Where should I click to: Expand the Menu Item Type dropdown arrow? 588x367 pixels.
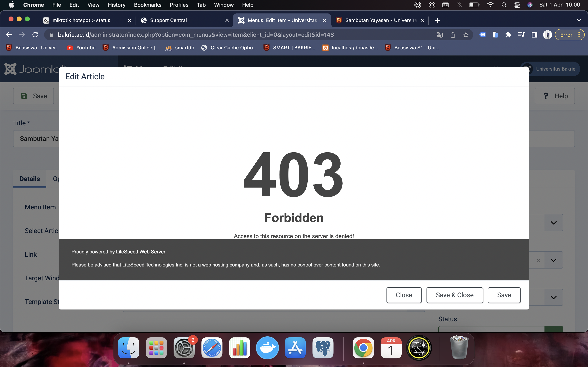pyautogui.click(x=553, y=223)
